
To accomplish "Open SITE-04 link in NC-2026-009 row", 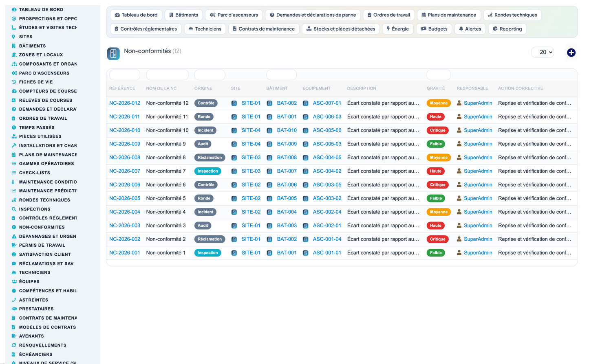I will coord(251,144).
